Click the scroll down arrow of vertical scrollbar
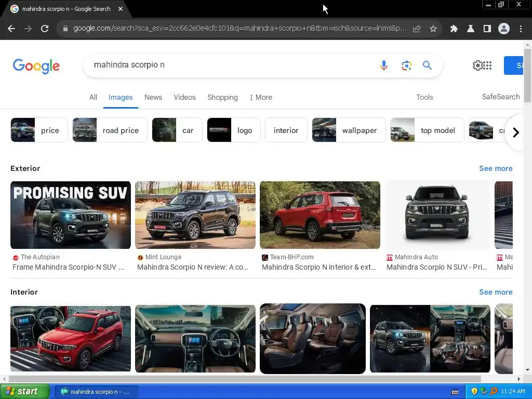This screenshot has width=532, height=399. click(527, 370)
